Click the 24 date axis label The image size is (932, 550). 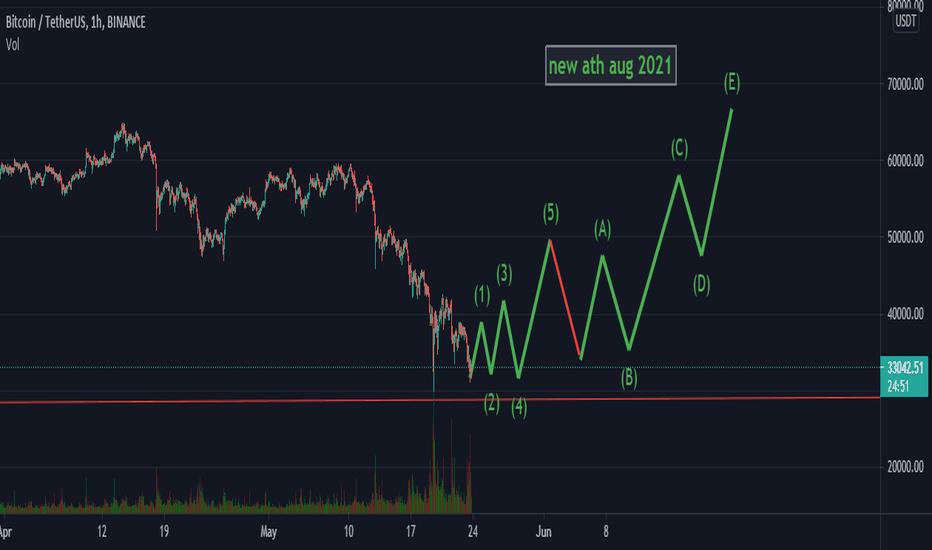(x=473, y=532)
